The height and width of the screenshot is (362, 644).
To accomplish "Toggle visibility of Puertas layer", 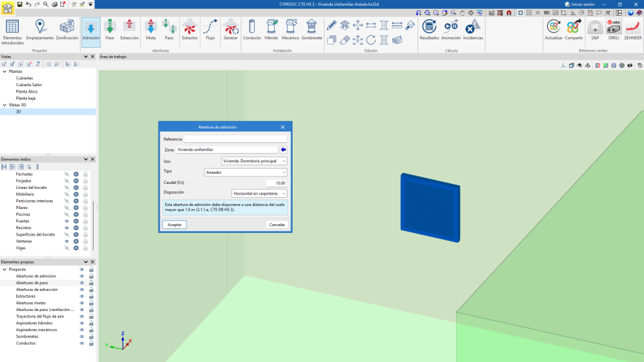I will click(x=67, y=221).
